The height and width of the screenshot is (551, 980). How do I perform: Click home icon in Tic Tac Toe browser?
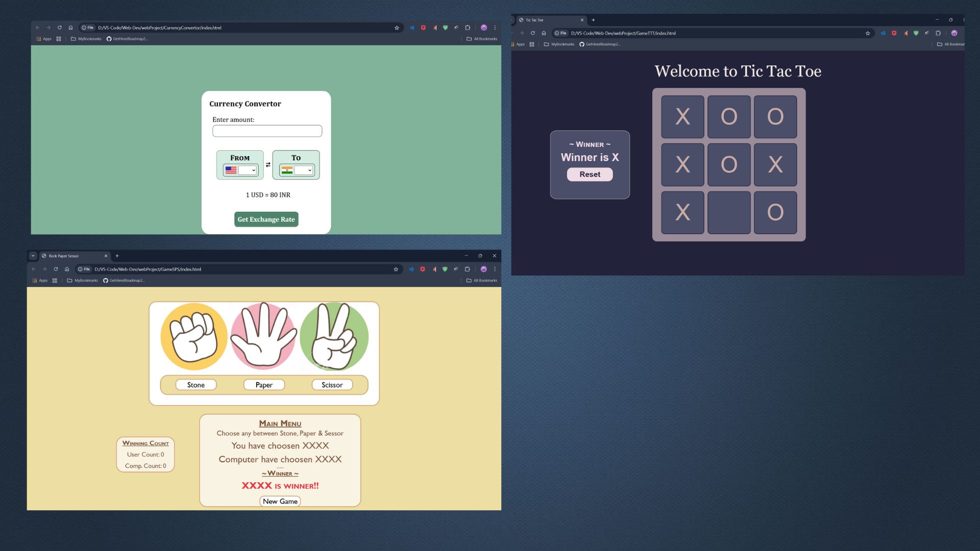click(x=544, y=33)
